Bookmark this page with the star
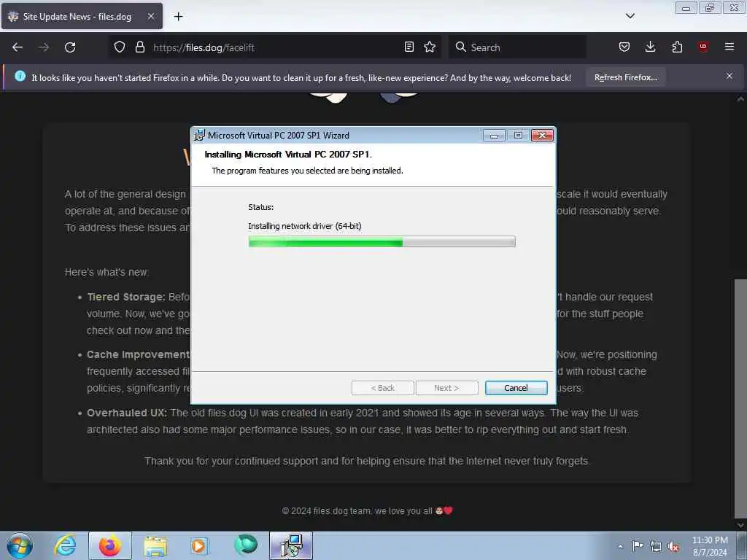Screen dimensions: 747x560 point(430,47)
